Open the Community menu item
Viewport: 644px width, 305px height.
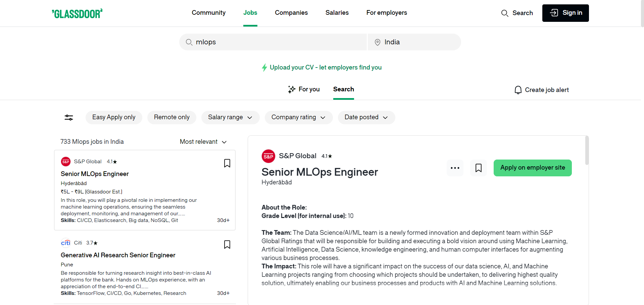click(x=209, y=13)
